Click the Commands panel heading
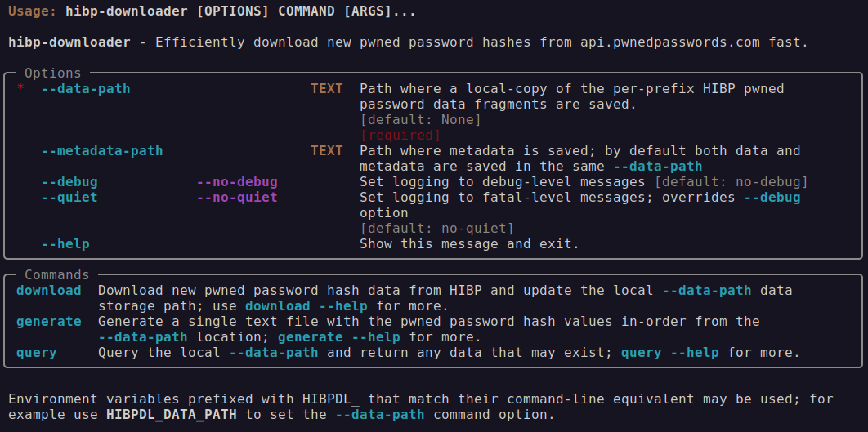This screenshot has width=868, height=432. (x=57, y=275)
